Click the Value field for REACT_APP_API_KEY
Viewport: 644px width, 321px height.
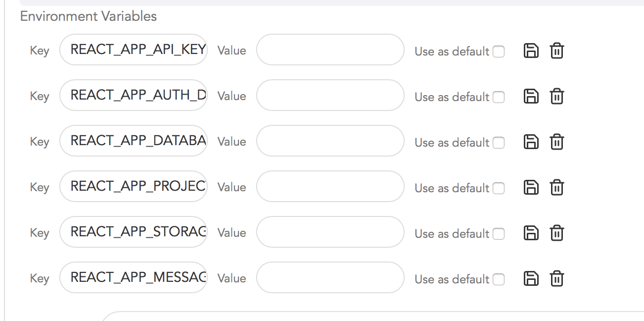coord(330,50)
